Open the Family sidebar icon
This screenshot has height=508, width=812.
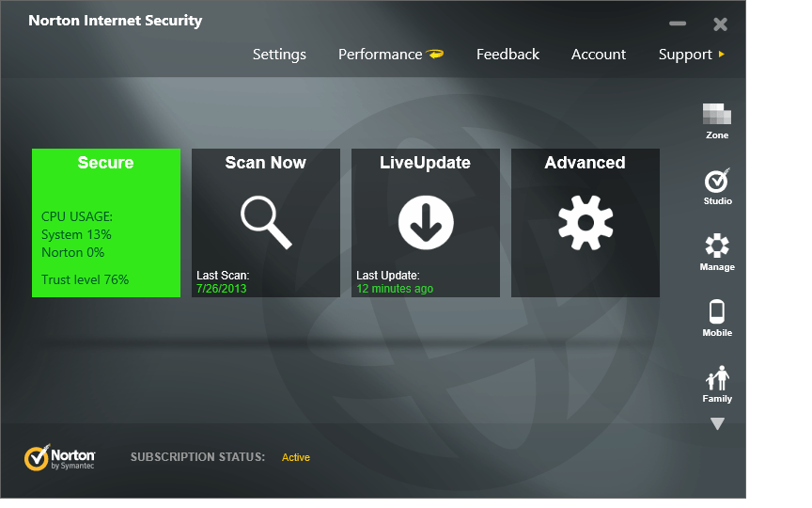point(717,378)
